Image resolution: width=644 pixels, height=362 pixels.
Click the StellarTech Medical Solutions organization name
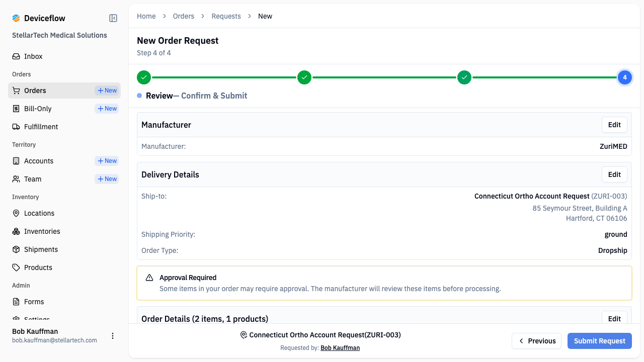point(59,35)
